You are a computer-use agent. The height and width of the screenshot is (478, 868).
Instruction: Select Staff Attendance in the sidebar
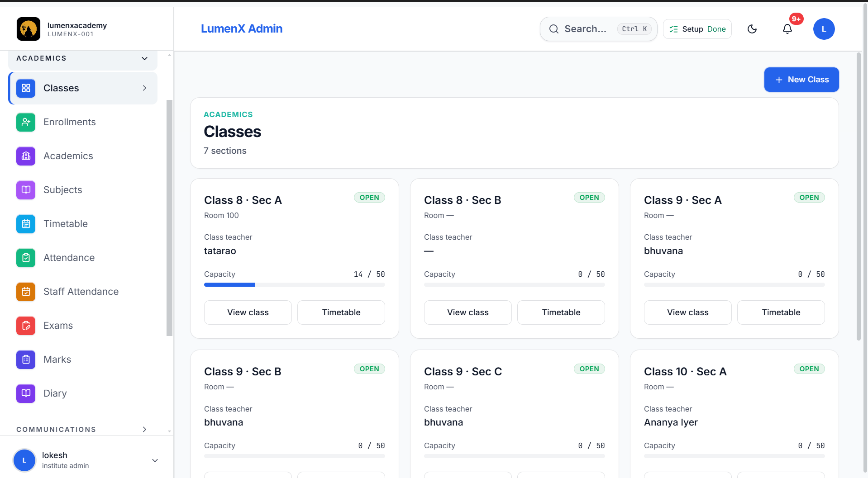point(83,292)
